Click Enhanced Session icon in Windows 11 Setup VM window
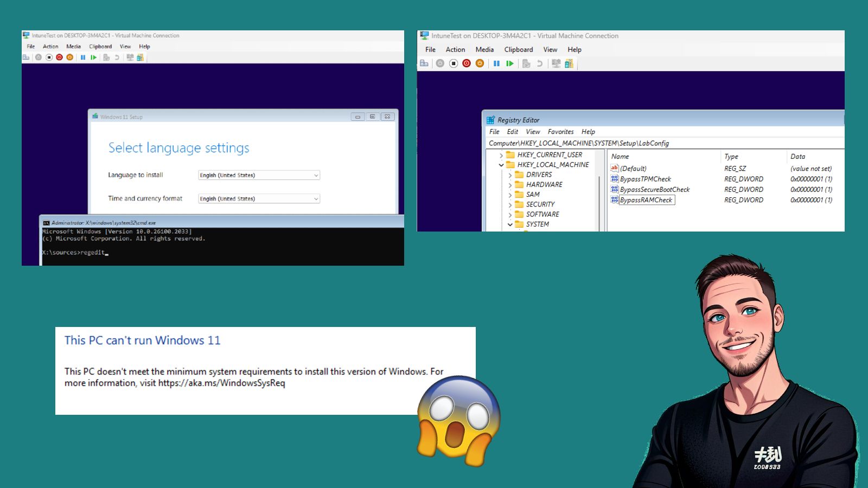Screen dimensions: 868x488 click(x=130, y=57)
